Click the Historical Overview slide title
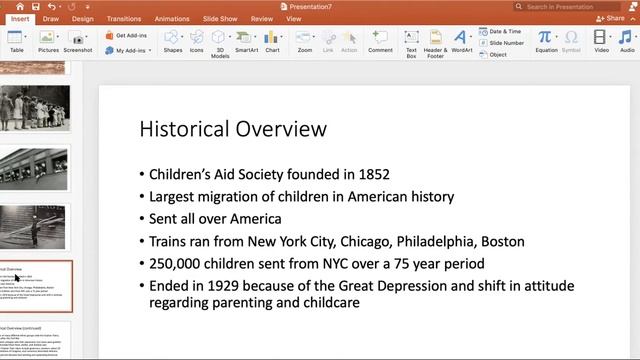This screenshot has width=640, height=360. [233, 129]
